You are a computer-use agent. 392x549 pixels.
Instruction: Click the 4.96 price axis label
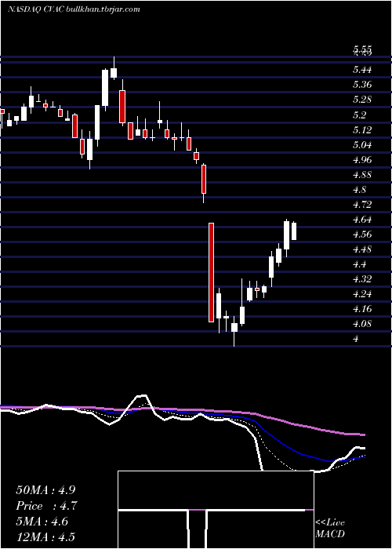[x=362, y=160]
